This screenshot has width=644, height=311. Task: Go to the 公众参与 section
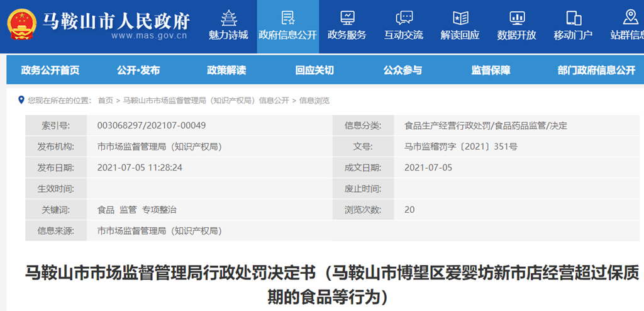point(402,71)
